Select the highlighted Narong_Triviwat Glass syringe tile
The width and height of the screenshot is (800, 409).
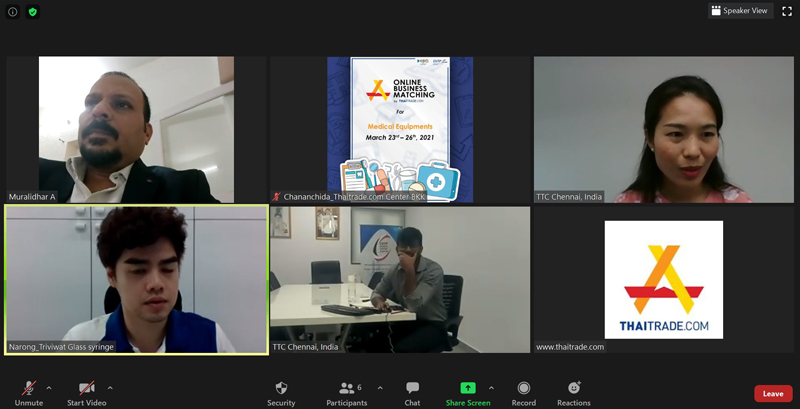click(x=136, y=279)
